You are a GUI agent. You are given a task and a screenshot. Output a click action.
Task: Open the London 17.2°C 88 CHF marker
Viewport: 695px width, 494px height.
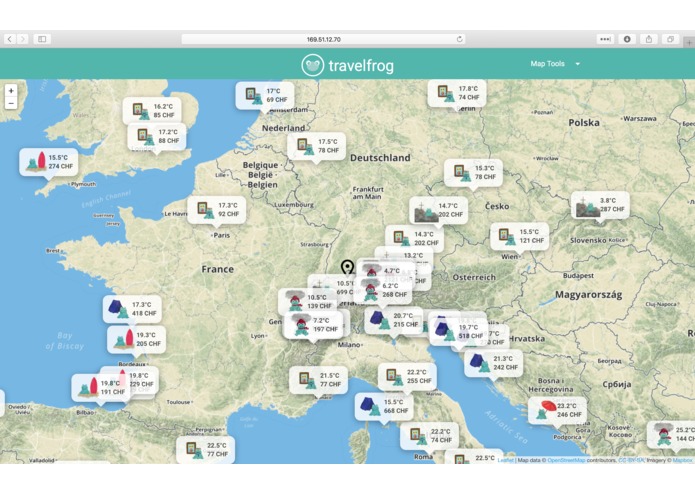pyautogui.click(x=157, y=136)
